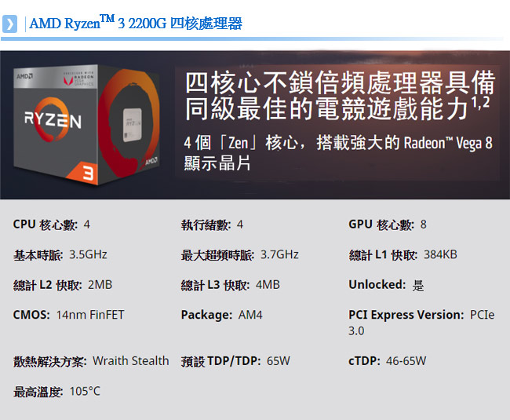Click the Radeon Vega Graphics logo on the box
This screenshot has width=510, height=420.
click(78, 79)
